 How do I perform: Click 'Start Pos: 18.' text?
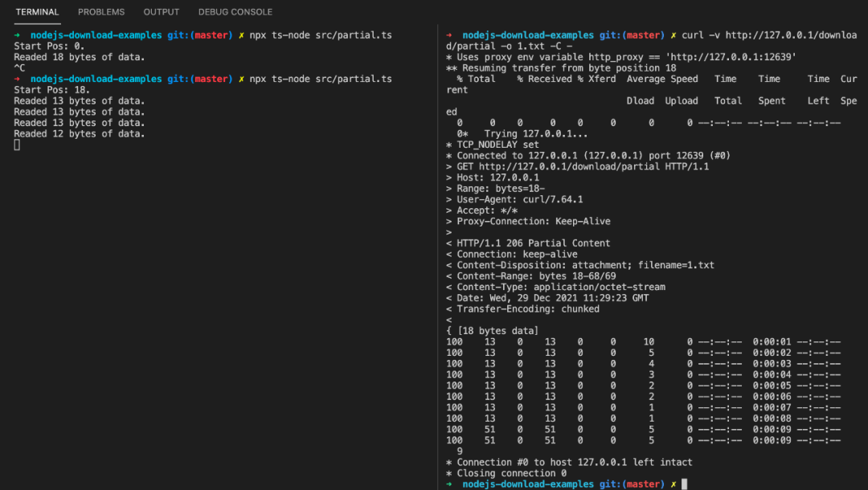52,90
